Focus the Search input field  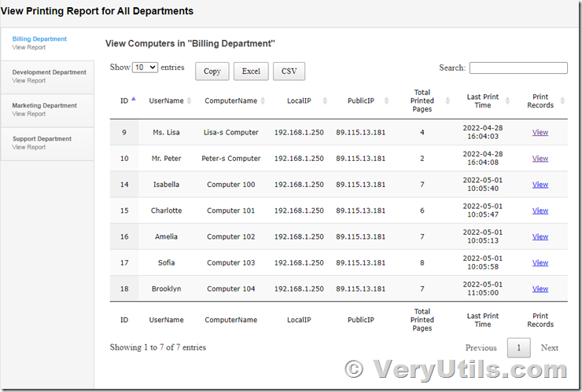[x=518, y=68]
